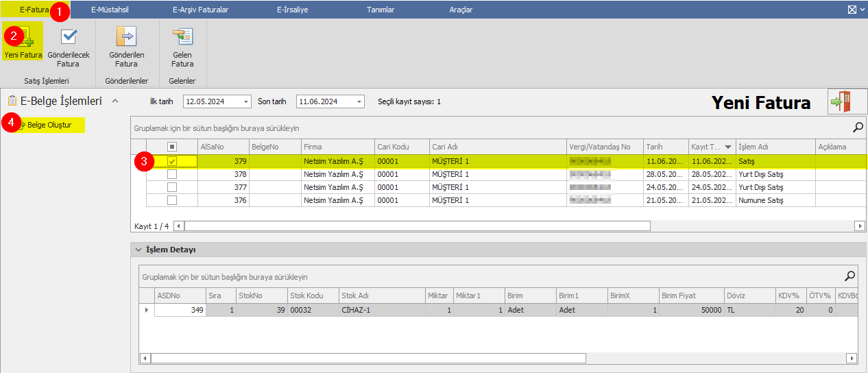This screenshot has width=868, height=373.
Task: Sort by the Vergi/Vatandaş No column header
Action: tap(605, 147)
